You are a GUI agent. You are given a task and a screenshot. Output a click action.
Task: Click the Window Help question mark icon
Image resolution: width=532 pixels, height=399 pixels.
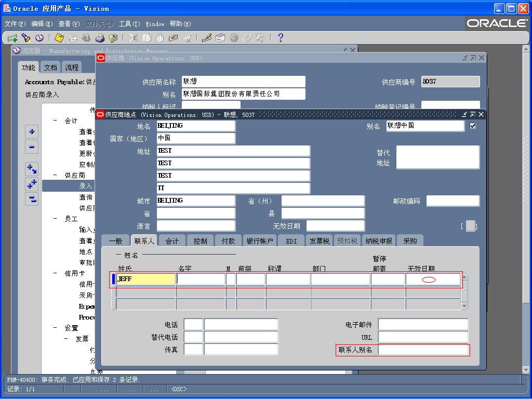click(x=280, y=38)
